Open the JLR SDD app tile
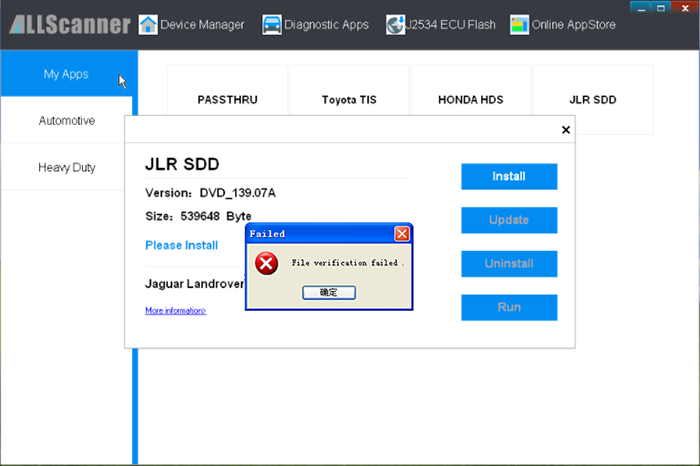The height and width of the screenshot is (466, 700). click(593, 100)
